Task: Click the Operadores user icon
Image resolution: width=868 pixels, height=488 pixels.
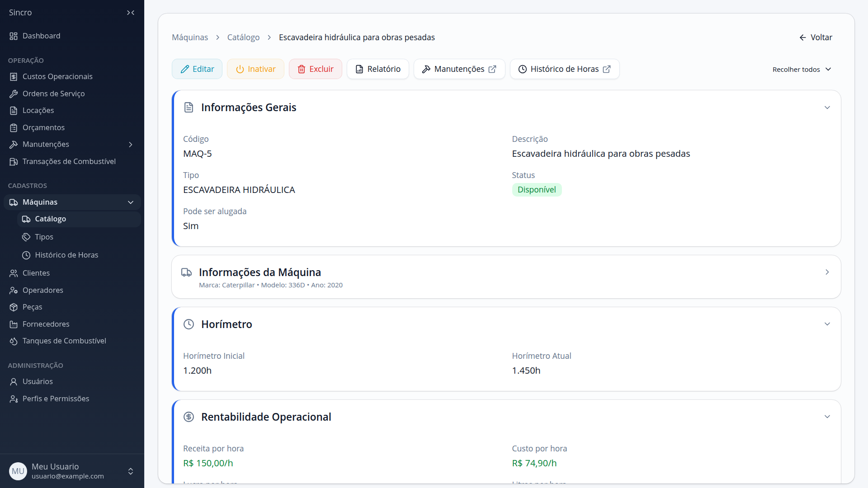Action: pos(14,291)
